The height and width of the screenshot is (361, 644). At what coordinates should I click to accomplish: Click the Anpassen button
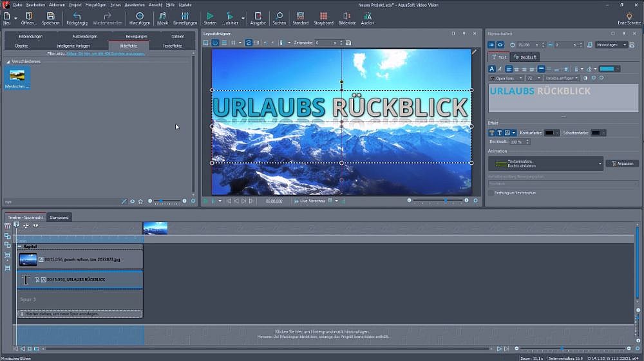coord(622,163)
